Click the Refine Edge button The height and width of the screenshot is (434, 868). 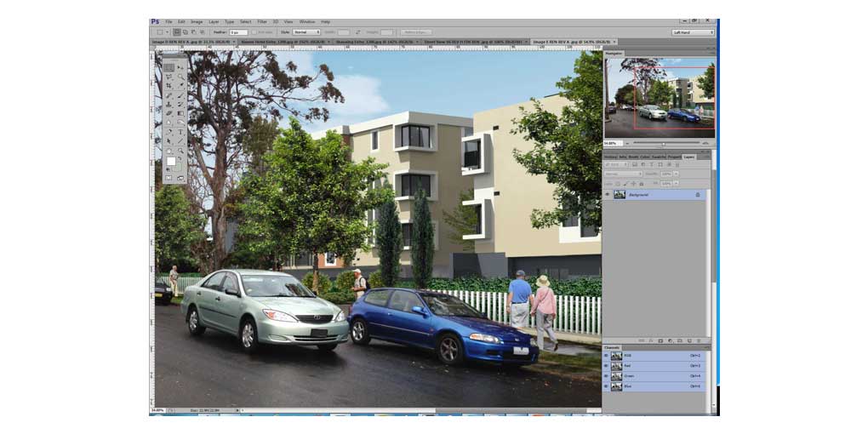coord(416,32)
